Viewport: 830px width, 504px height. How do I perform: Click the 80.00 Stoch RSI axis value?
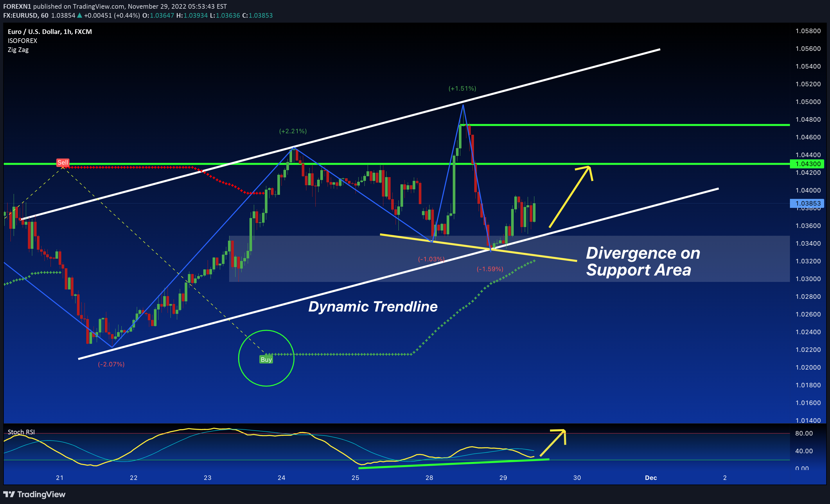[804, 433]
